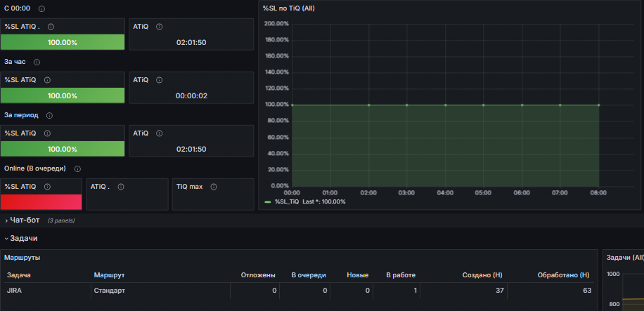Click the info icon on the ATiQ . panel in the Online section
644x311 pixels.
[121, 187]
